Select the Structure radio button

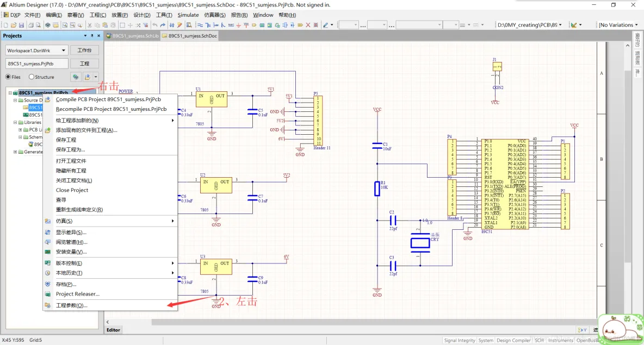point(31,77)
